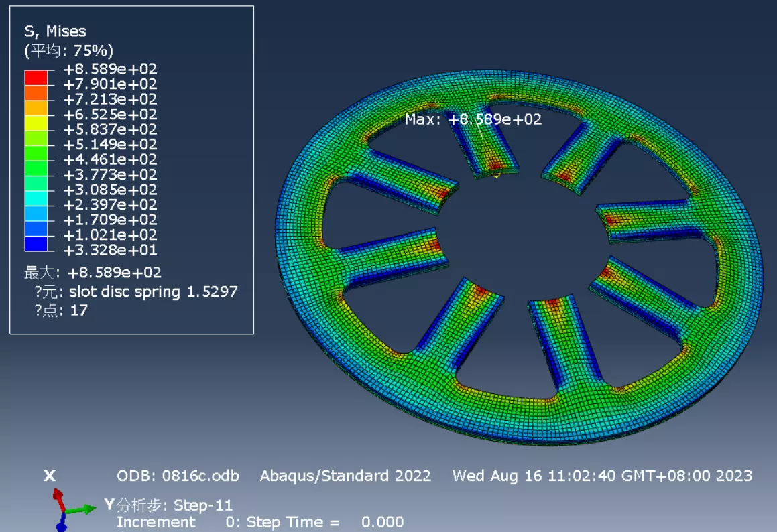Screen dimensions: 777x532
Task: Click the legend value +5.149e+02
Action: (x=110, y=145)
